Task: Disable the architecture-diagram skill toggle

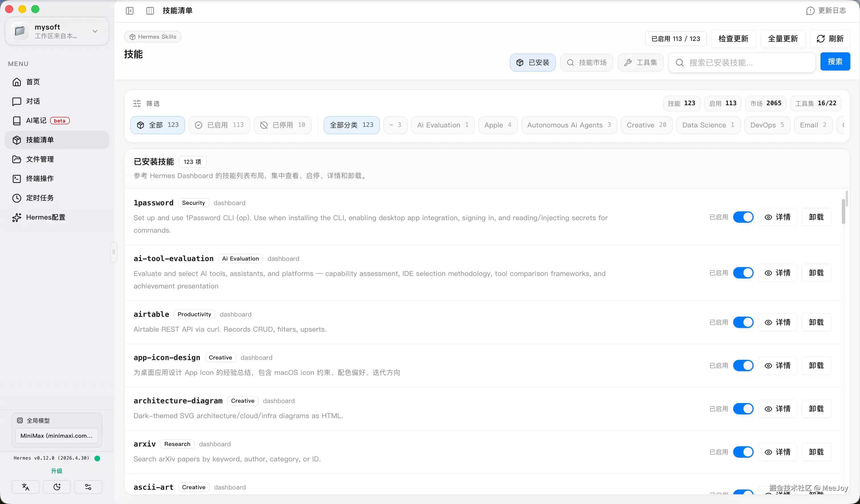Action: [743, 408]
